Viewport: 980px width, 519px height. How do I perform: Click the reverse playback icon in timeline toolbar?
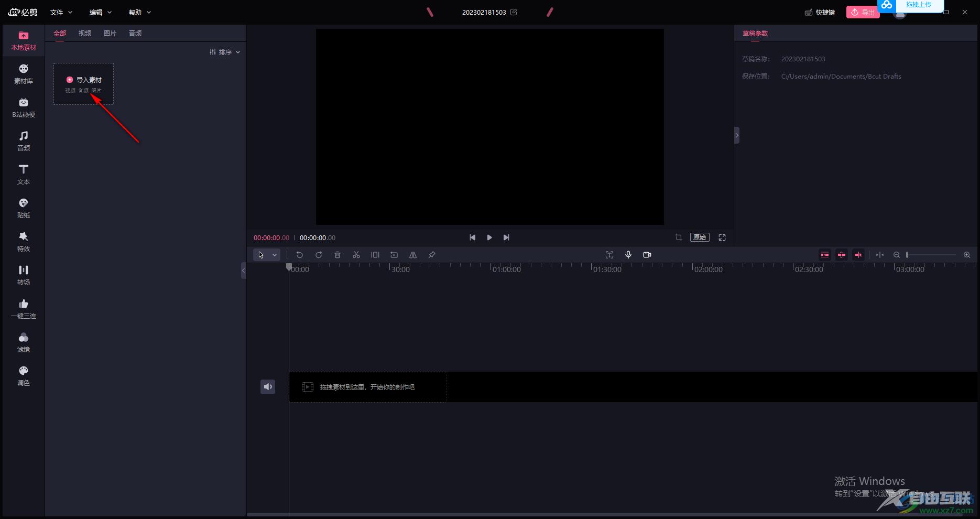click(x=394, y=255)
